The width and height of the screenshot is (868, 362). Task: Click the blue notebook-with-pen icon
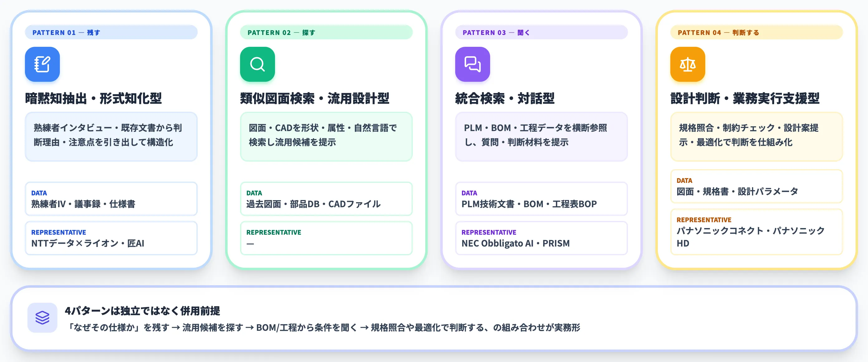click(x=42, y=64)
